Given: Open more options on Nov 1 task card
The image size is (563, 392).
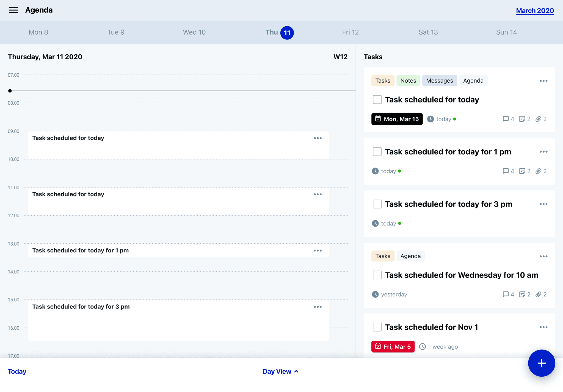Looking at the screenshot, I should tap(543, 327).
